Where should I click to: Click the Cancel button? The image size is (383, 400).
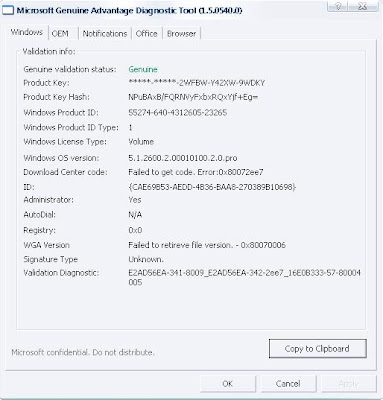pos(288,384)
